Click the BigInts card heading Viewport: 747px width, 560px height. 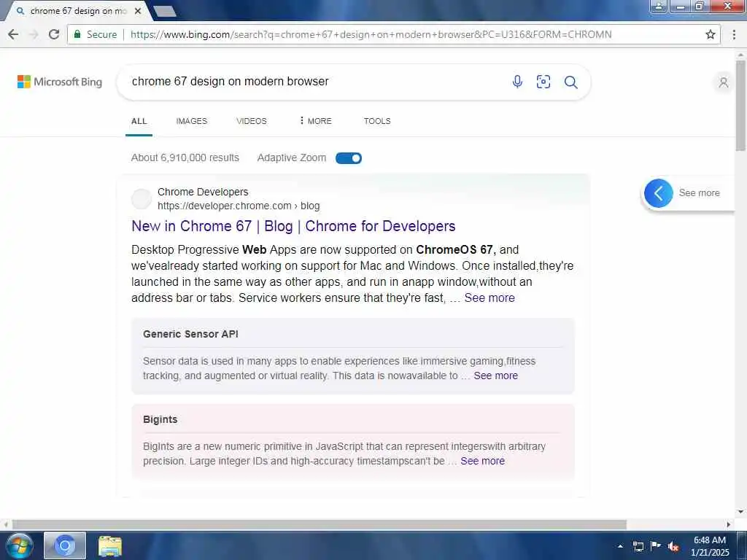160,419
